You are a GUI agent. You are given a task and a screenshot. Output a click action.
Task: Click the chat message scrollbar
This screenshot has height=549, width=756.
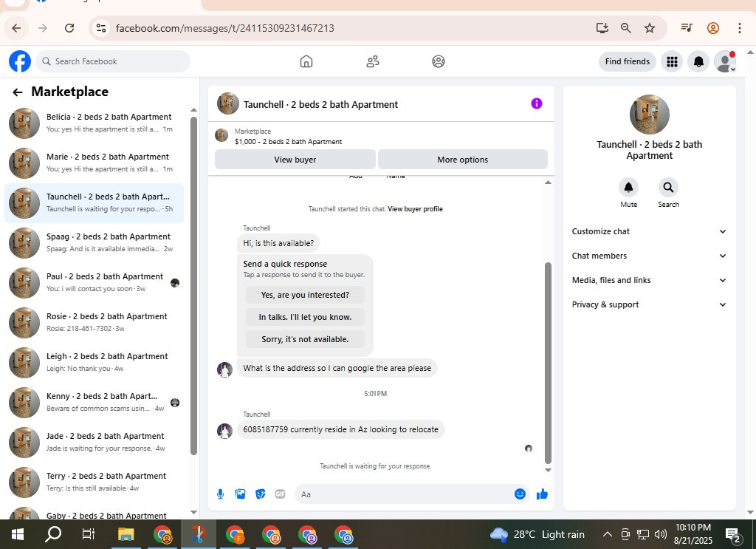[x=548, y=363]
